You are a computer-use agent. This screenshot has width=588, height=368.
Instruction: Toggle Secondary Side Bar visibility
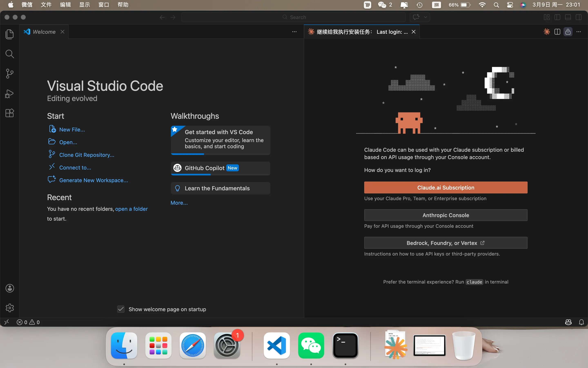click(579, 17)
